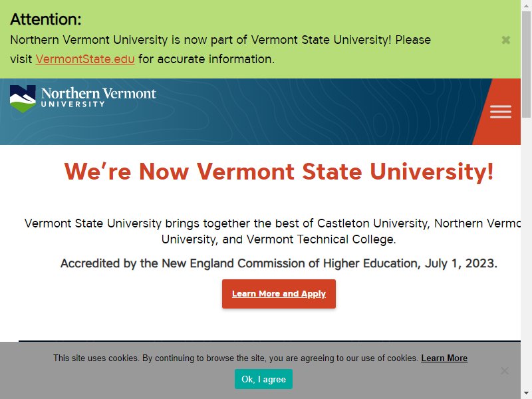The width and height of the screenshot is (532, 399).
Task: Select the We're Now Vermont State University heading
Action: point(279,172)
